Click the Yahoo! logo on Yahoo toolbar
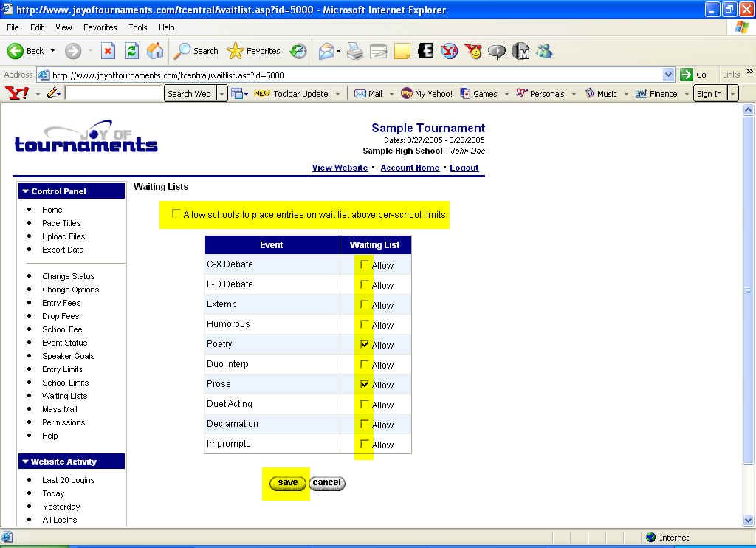The image size is (756, 548). click(16, 94)
